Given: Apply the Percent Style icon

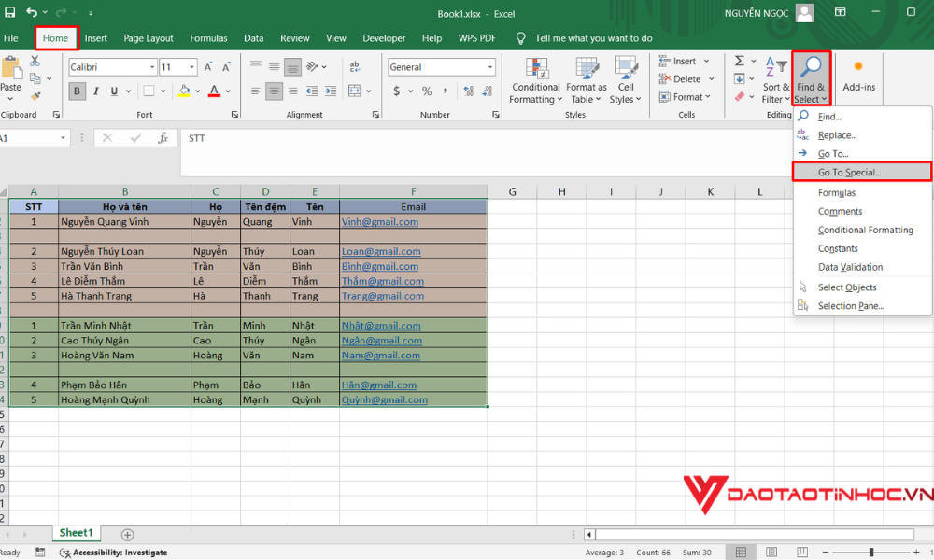Looking at the screenshot, I should pyautogui.click(x=427, y=91).
